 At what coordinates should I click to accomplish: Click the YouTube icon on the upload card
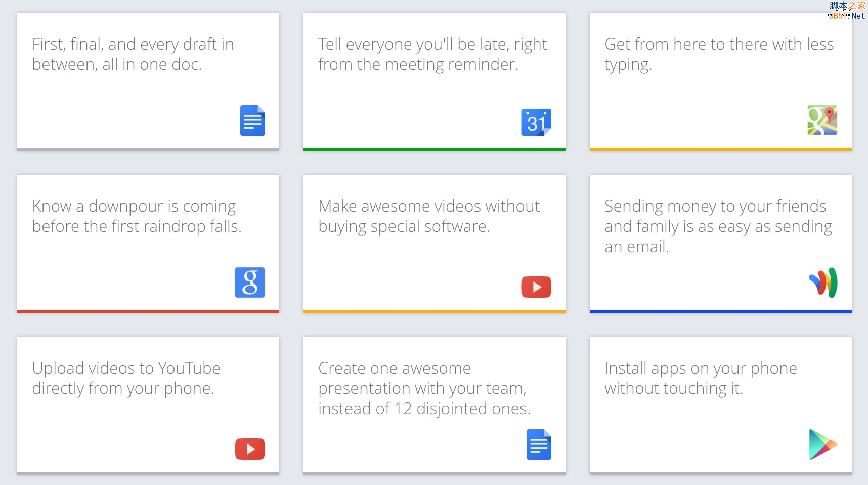tap(249, 449)
